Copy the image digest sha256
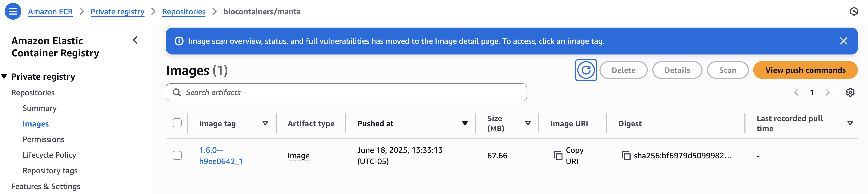This screenshot has height=194, width=868. (x=626, y=156)
